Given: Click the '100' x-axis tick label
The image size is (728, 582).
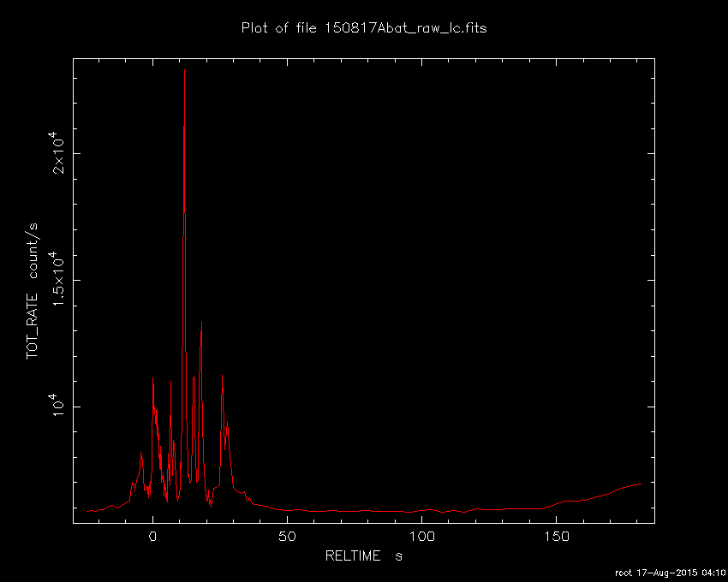Looking at the screenshot, I should click(421, 537).
